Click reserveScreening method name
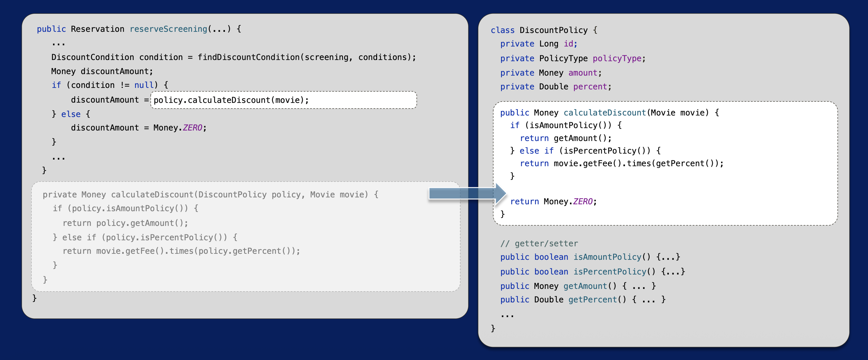868x360 pixels. click(x=168, y=29)
